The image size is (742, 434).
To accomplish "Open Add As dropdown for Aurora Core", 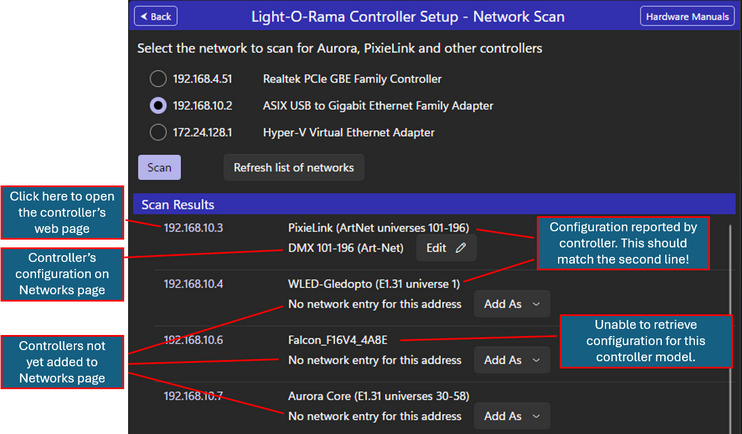I will (512, 416).
